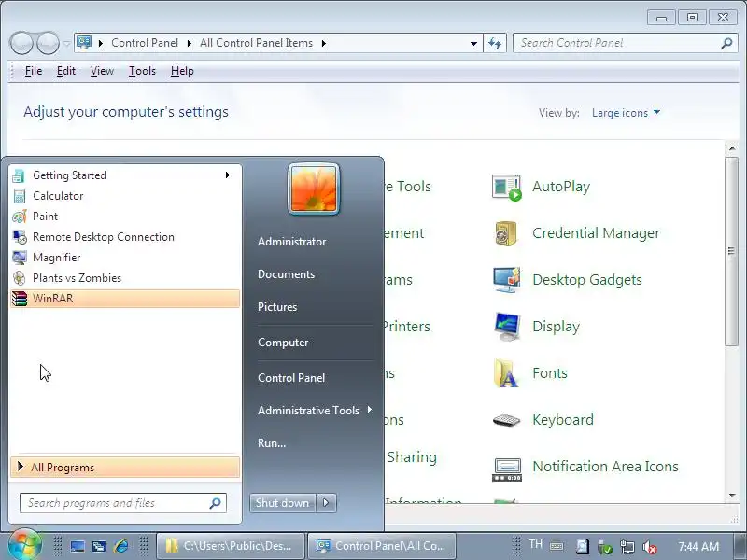This screenshot has width=747, height=560.
Task: Click the refresh button beside address bar
Action: (495, 43)
